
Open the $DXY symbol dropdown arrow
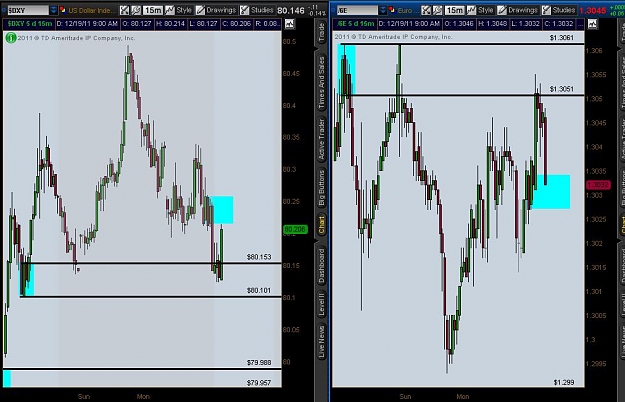53,10
